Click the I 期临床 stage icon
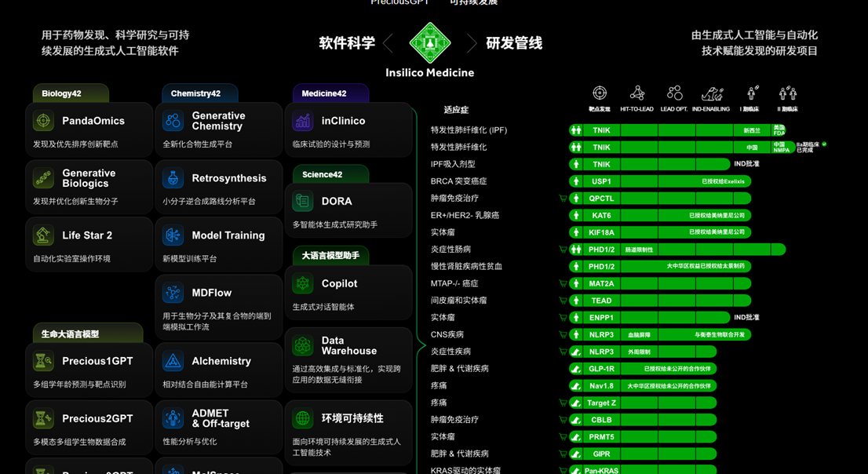 coord(753,93)
